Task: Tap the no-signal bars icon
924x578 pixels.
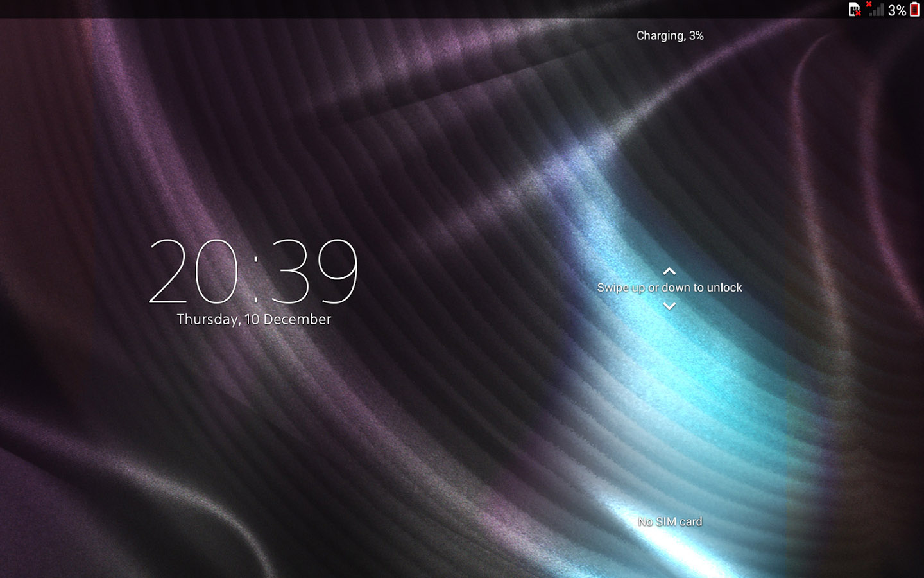Action: click(x=877, y=10)
